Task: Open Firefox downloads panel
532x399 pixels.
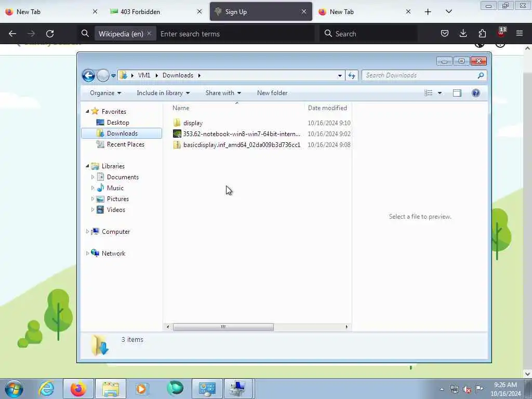Action: 463,34
